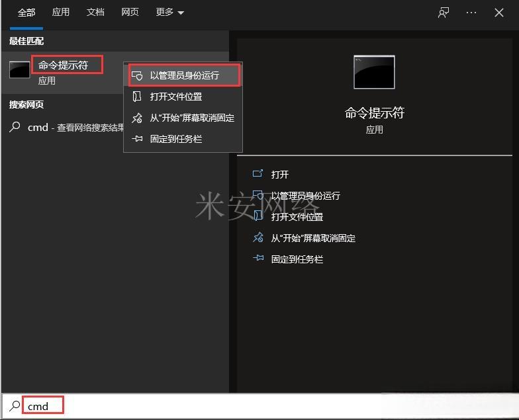Expand the 更多 dropdown

(x=169, y=13)
